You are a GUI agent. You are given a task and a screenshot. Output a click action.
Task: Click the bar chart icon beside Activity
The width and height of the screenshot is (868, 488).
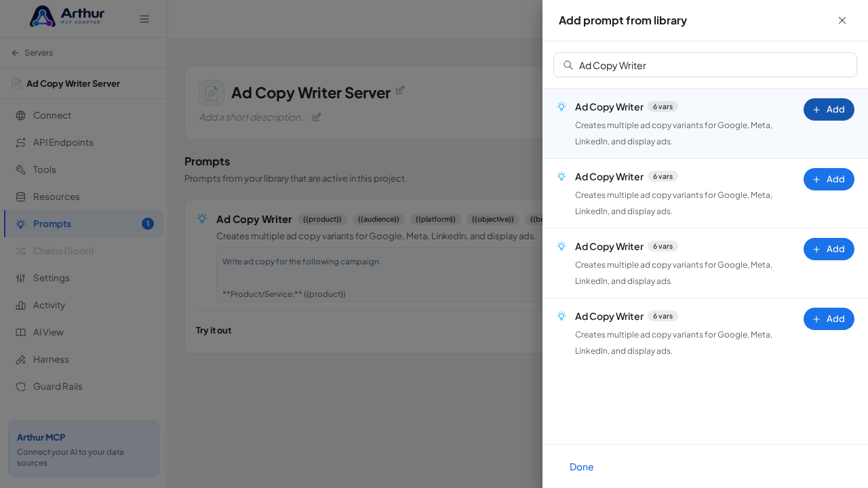pos(21,305)
